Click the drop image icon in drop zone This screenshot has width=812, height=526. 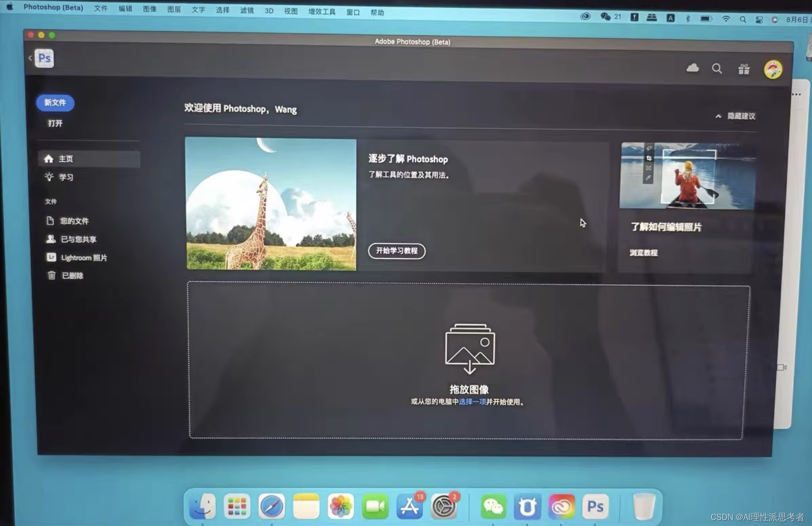click(470, 348)
